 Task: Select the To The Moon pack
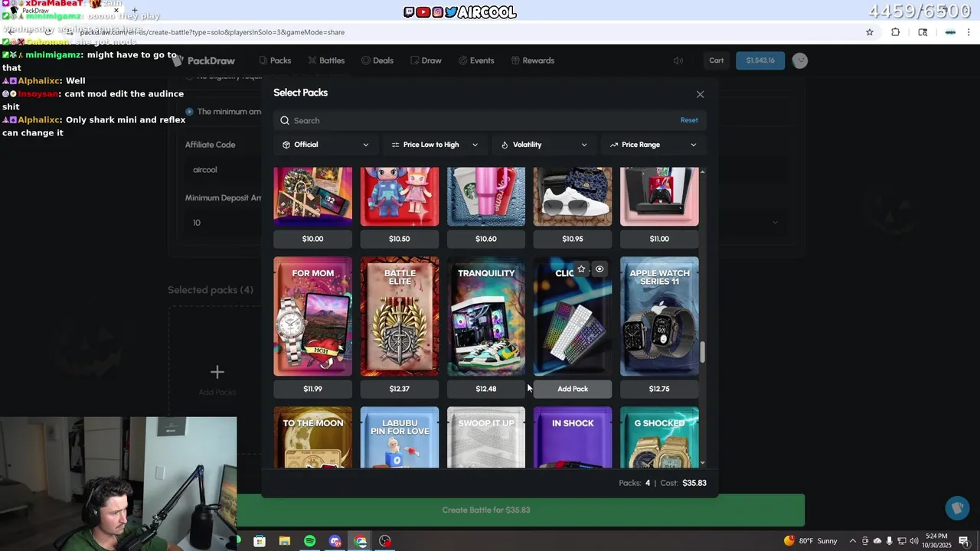[x=312, y=437]
